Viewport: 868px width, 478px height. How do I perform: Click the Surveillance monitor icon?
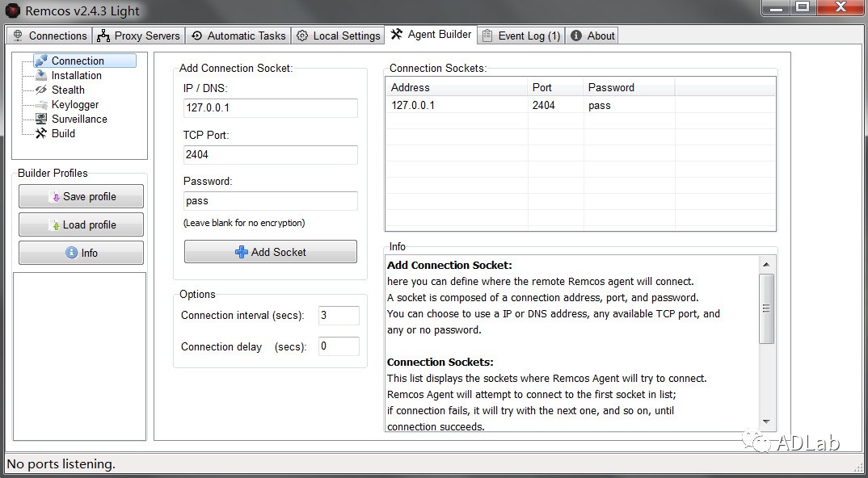(x=40, y=119)
